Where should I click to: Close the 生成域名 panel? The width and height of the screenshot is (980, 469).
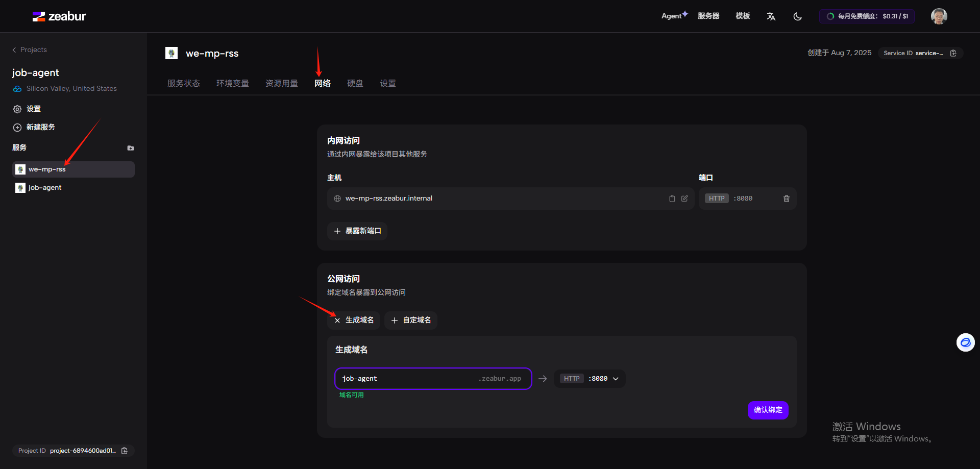[354, 320]
